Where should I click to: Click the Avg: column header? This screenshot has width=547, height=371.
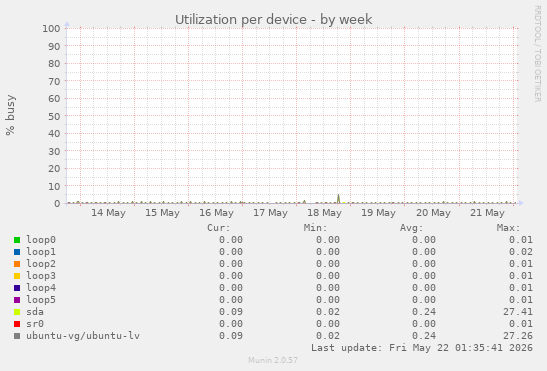(411, 228)
